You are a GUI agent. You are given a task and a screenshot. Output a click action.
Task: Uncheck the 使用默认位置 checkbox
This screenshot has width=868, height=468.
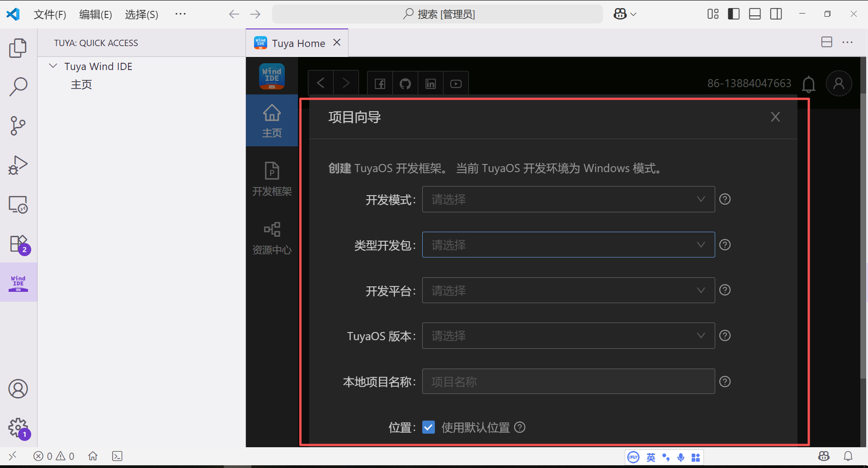pyautogui.click(x=428, y=427)
